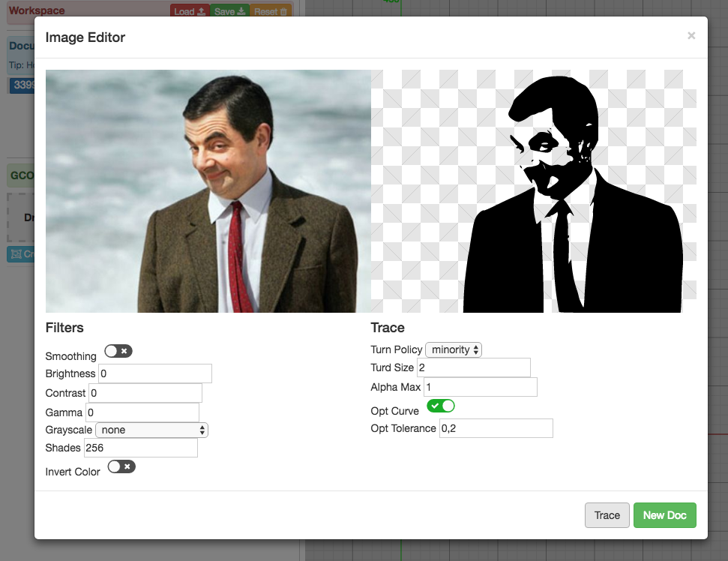Close the Image Editor dialog
Viewport: 728px width, 561px height.
point(691,36)
